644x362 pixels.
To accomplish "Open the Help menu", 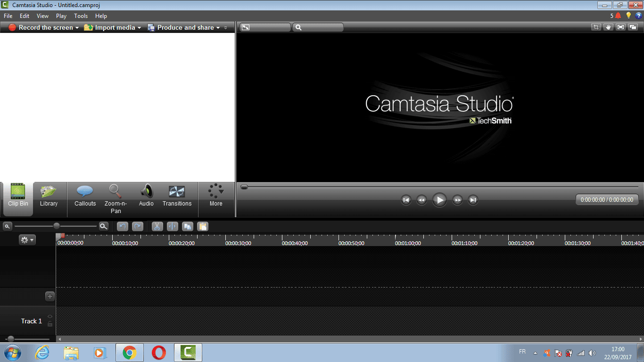I will point(101,16).
